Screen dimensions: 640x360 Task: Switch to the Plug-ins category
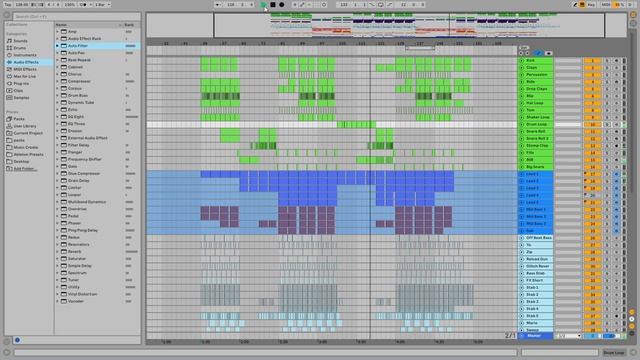21,84
